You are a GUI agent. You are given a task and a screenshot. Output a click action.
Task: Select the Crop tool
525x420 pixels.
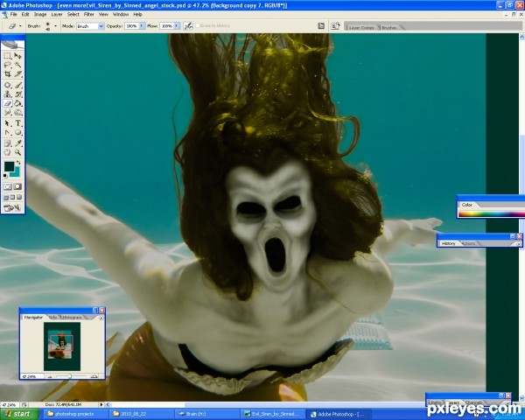[x=7, y=73]
